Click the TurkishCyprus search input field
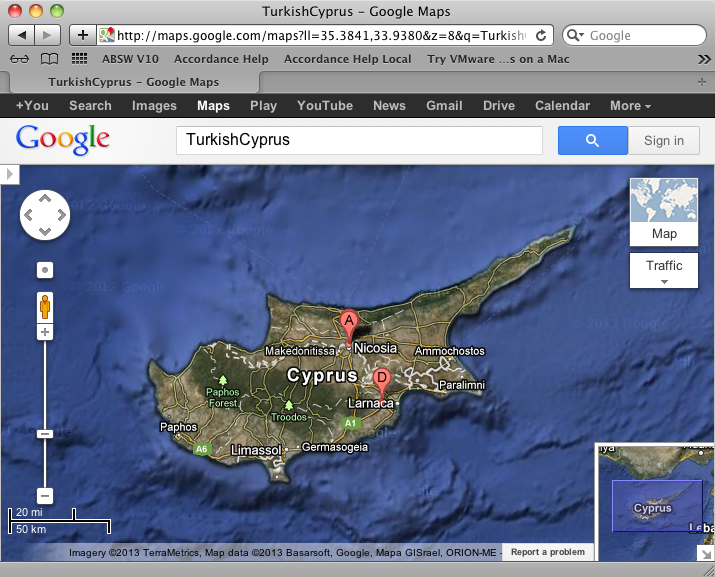Screen dimensions: 715x577 pyautogui.click(x=360, y=141)
